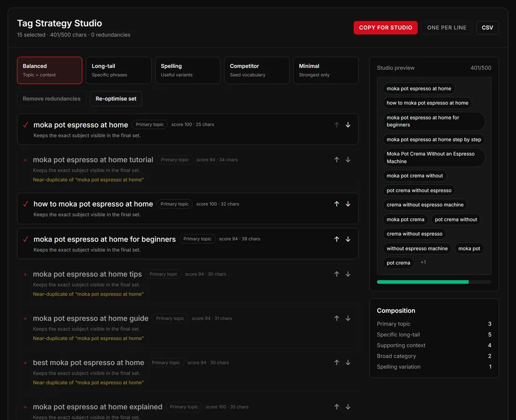The height and width of the screenshot is (420, 516).
Task: Move 'moka pot espresso at home' up arrow
Action: coord(337,125)
